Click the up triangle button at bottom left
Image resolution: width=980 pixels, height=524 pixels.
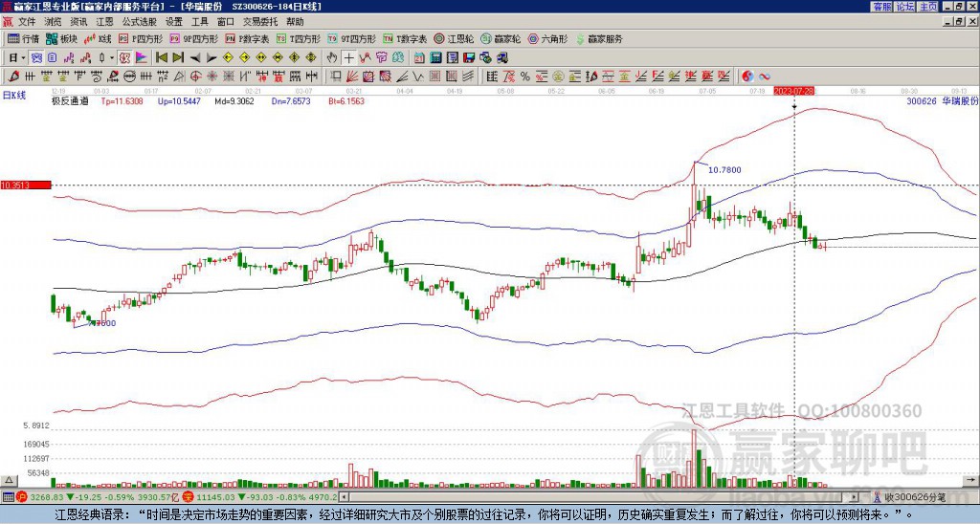point(9,480)
